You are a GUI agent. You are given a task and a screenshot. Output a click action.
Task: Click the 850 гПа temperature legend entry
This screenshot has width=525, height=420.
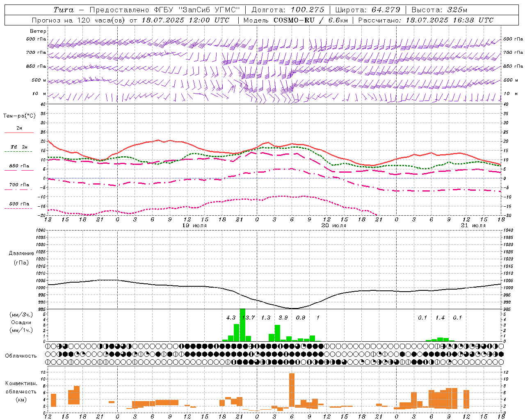tap(19, 168)
